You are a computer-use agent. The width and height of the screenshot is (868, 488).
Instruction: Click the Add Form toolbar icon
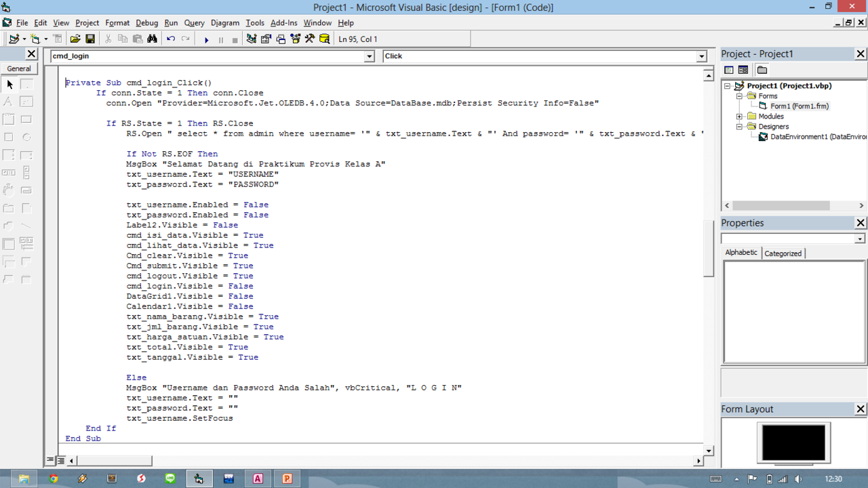pyautogui.click(x=35, y=39)
